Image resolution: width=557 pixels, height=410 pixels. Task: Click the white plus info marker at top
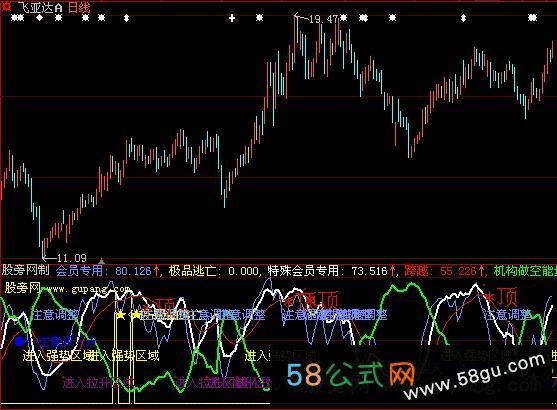(x=232, y=18)
